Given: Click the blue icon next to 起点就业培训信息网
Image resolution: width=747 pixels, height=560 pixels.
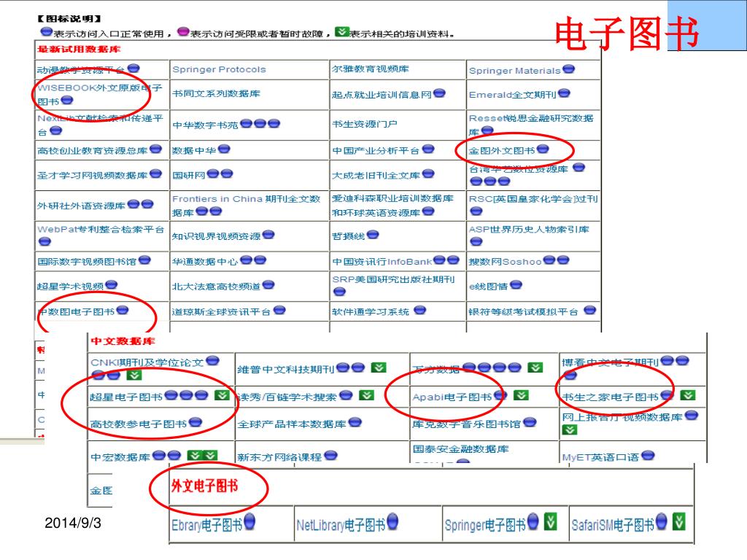Looking at the screenshot, I should tap(439, 93).
